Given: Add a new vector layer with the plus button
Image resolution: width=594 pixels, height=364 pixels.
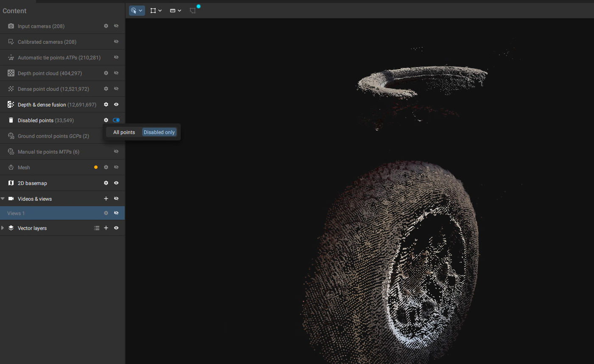Looking at the screenshot, I should pos(106,228).
